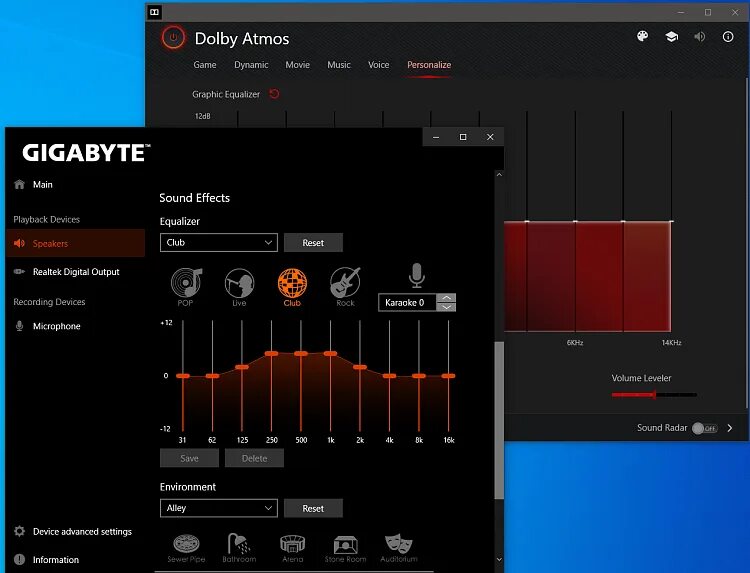
Task: Click the Dolby speaker volume icon
Action: pyautogui.click(x=700, y=36)
